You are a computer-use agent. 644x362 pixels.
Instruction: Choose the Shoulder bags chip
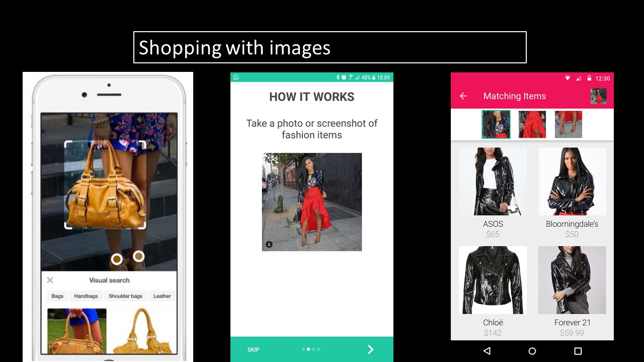tap(126, 296)
